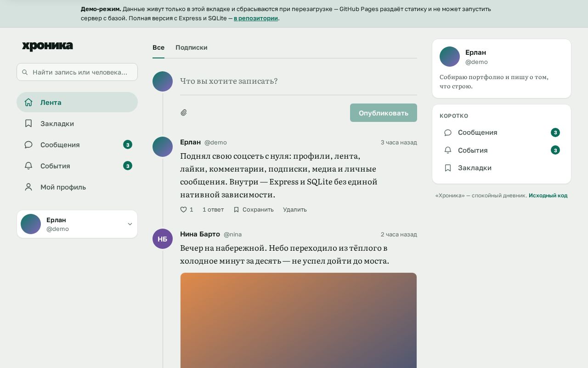Screen dimensions: 588x368
Task: Click the bell icon in Коротко panel
Action: click(448, 150)
